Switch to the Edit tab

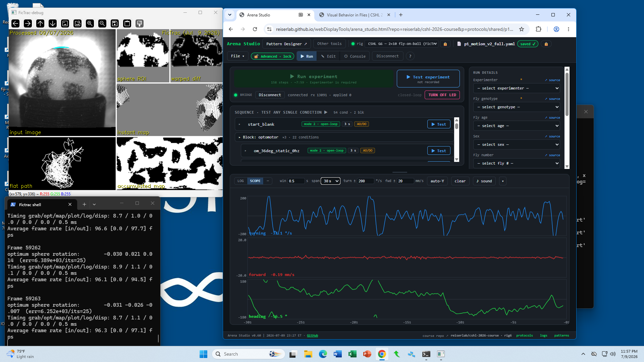[x=328, y=56]
